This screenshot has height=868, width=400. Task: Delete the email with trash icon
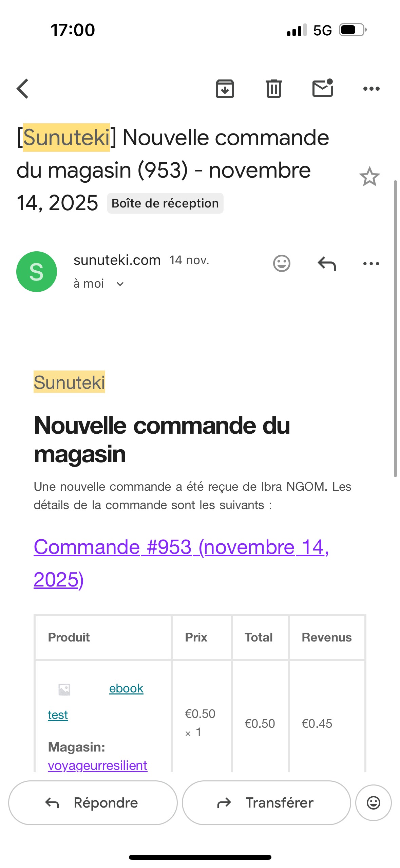273,89
